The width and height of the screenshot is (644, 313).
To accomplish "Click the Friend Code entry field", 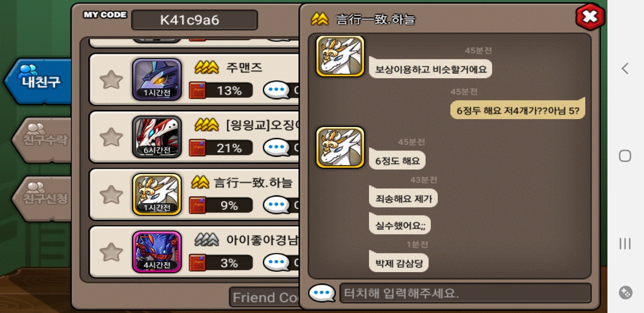I will [265, 297].
